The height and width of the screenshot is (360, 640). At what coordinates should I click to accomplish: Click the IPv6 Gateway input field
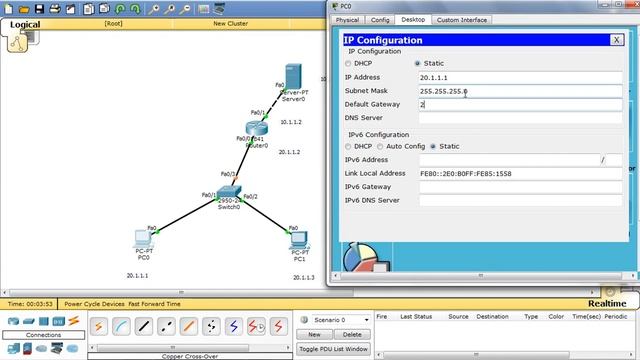520,187
